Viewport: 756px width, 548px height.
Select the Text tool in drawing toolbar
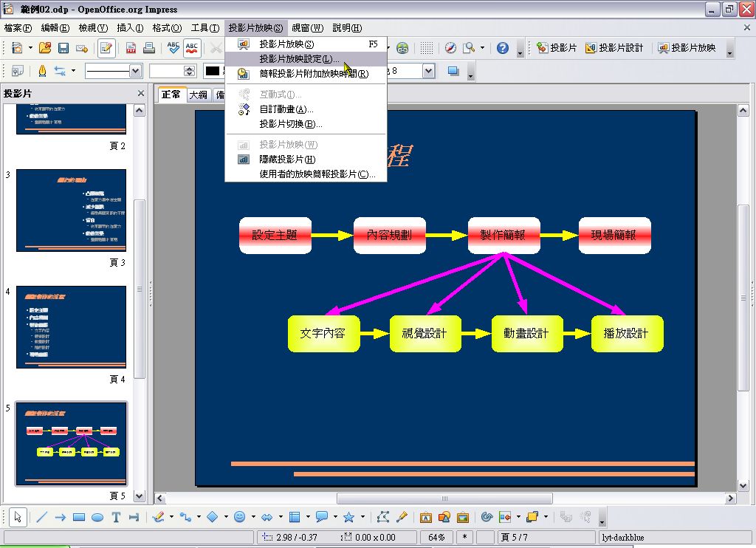point(116,517)
